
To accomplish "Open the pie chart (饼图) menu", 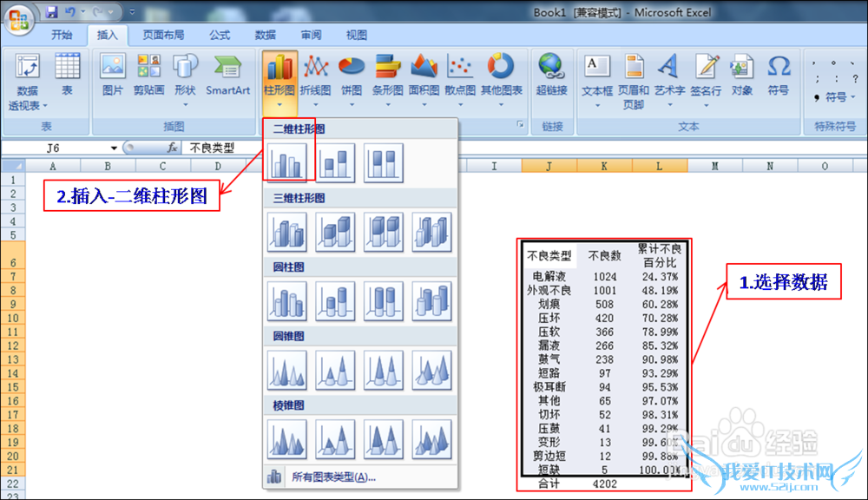I will pyautogui.click(x=352, y=80).
